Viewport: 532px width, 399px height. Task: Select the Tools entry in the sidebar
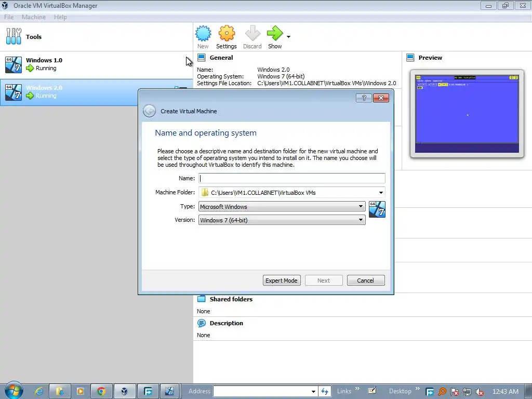tap(96, 37)
